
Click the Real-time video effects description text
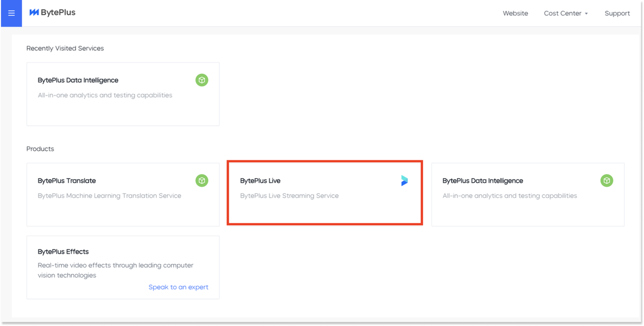tap(116, 270)
